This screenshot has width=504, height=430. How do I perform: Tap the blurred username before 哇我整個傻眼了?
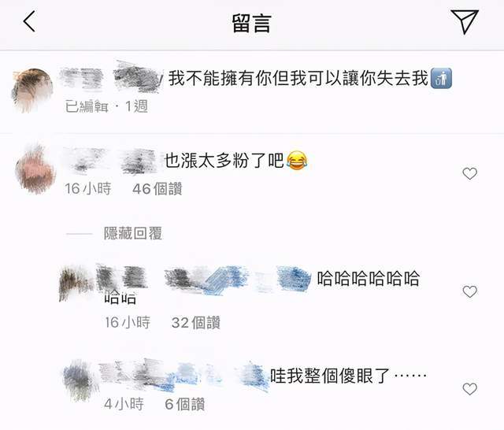[183, 376]
